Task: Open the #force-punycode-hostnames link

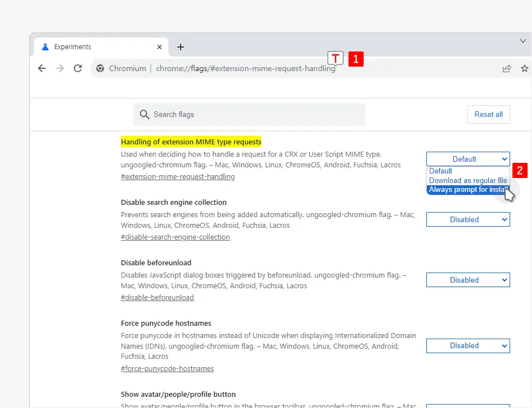Action: [167, 368]
